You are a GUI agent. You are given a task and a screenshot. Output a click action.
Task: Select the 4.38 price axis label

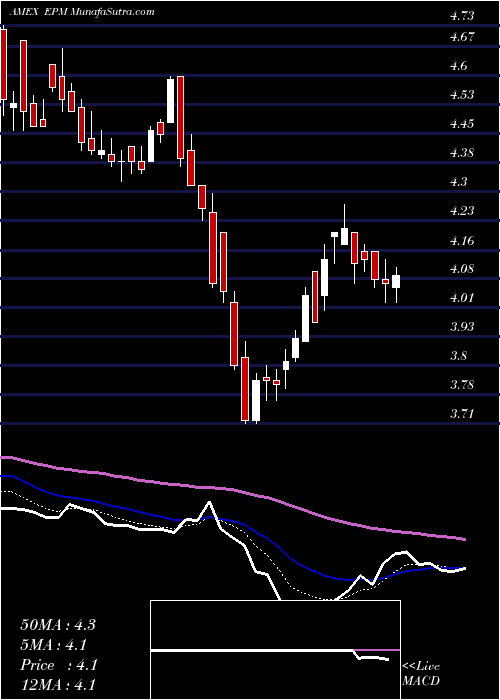click(x=462, y=153)
